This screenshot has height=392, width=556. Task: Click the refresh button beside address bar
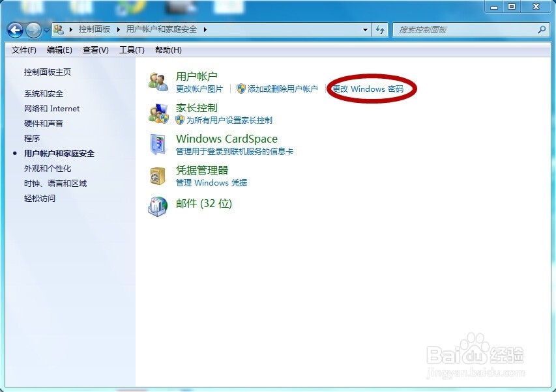pos(380,30)
